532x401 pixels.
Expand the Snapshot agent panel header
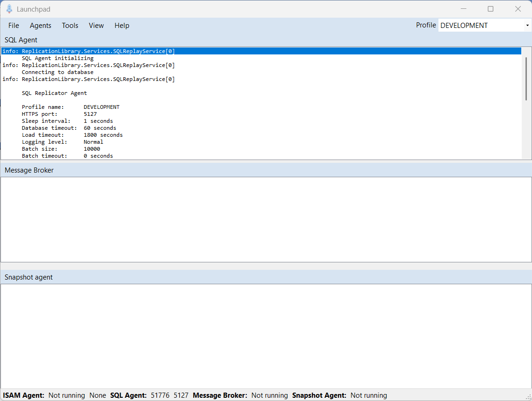coord(28,276)
